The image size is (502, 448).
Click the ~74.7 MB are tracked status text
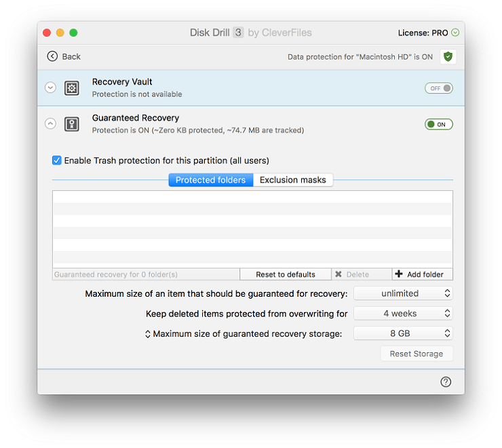click(x=265, y=130)
